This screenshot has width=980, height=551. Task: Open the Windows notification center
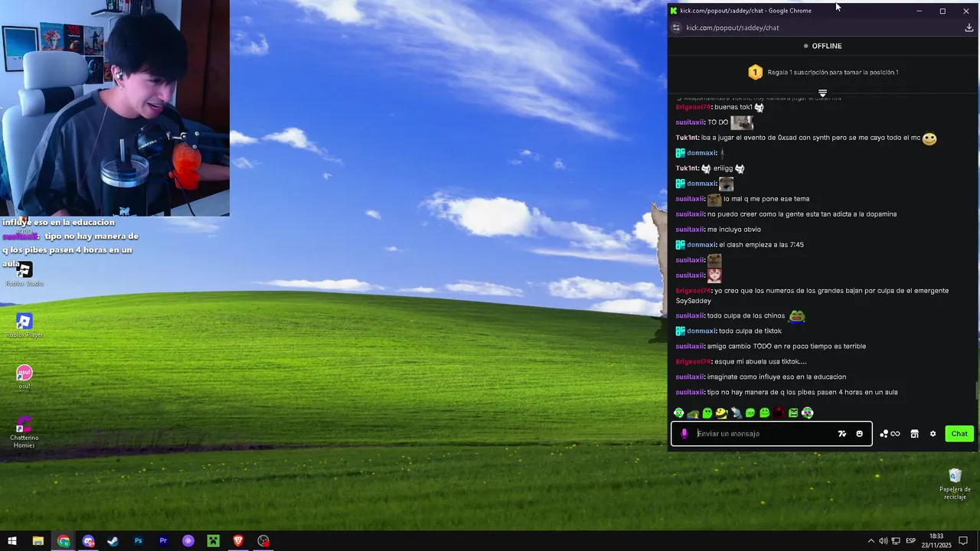coord(963,541)
